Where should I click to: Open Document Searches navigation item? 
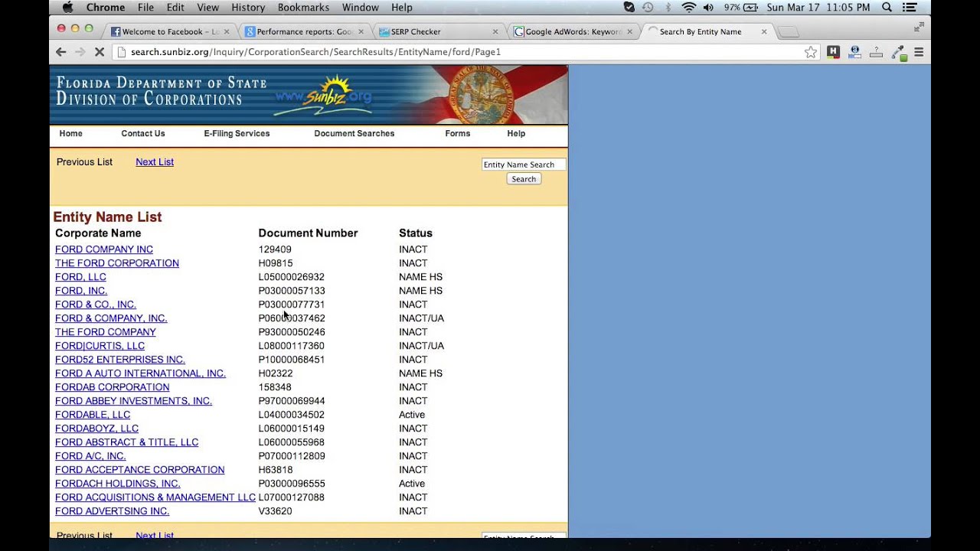pyautogui.click(x=354, y=133)
